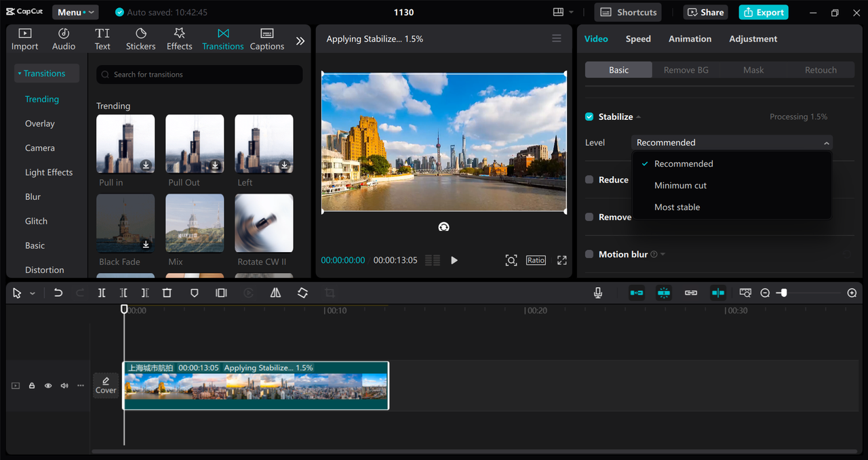Lock the video track

[32, 385]
